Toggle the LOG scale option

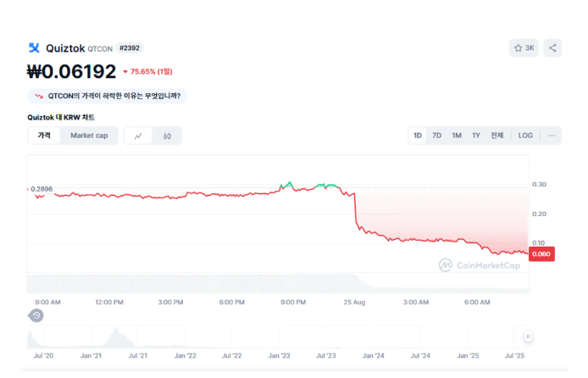click(x=525, y=136)
